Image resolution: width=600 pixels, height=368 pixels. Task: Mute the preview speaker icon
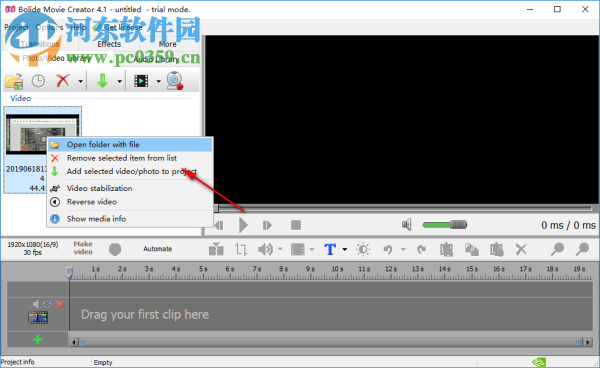point(406,225)
